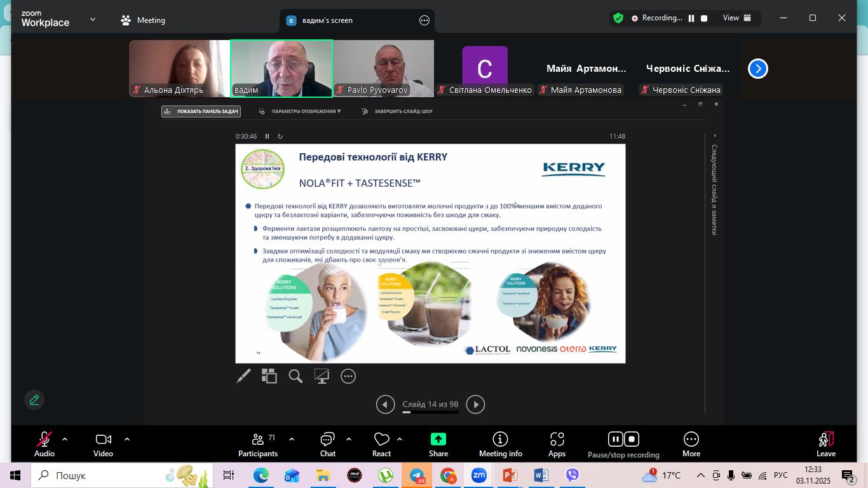This screenshot has height=488, width=868.
Task: Open the Apps panel
Action: pyautogui.click(x=557, y=444)
